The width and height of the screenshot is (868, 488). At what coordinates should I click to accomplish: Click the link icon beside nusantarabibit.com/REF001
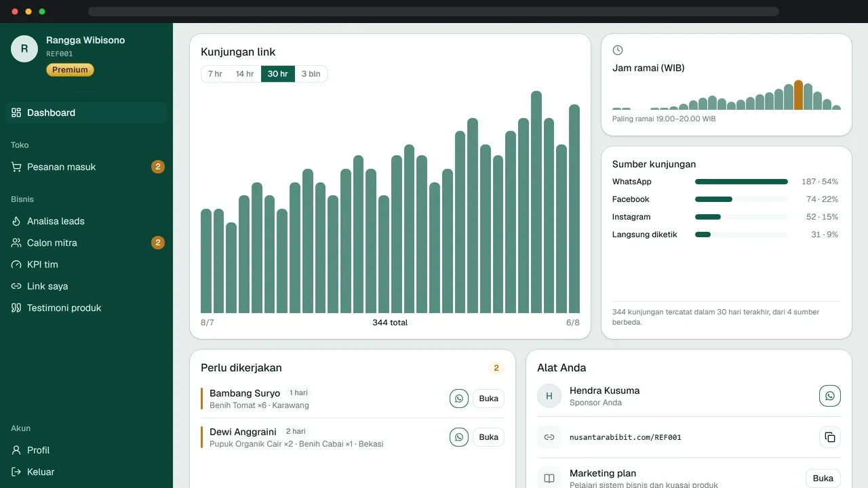[x=549, y=437]
